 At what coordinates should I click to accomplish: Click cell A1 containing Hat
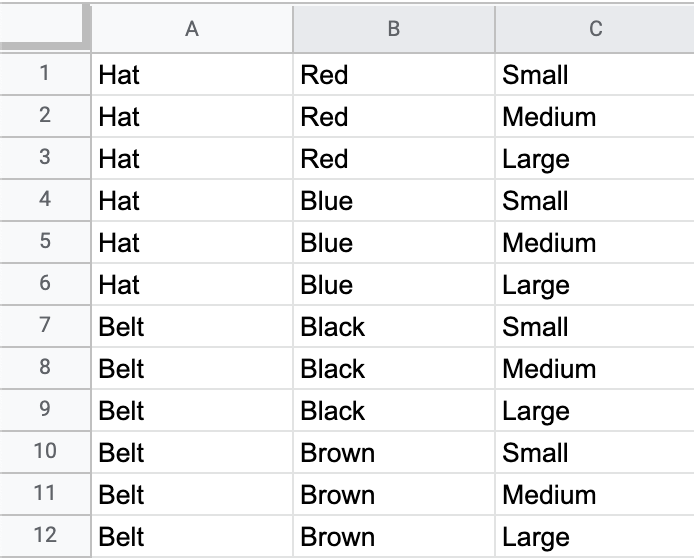pos(192,75)
